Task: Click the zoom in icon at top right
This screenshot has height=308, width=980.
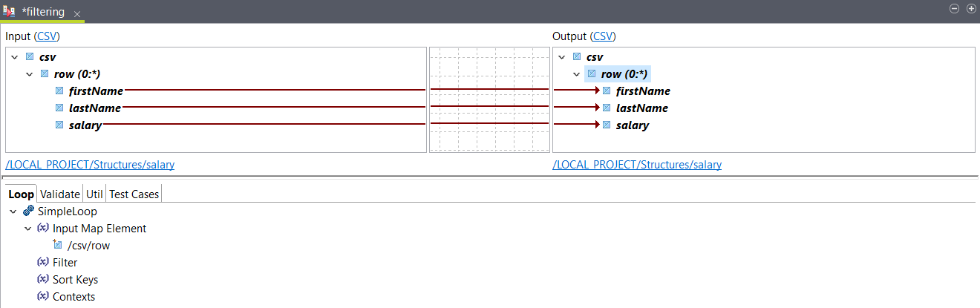Action: click(970, 8)
